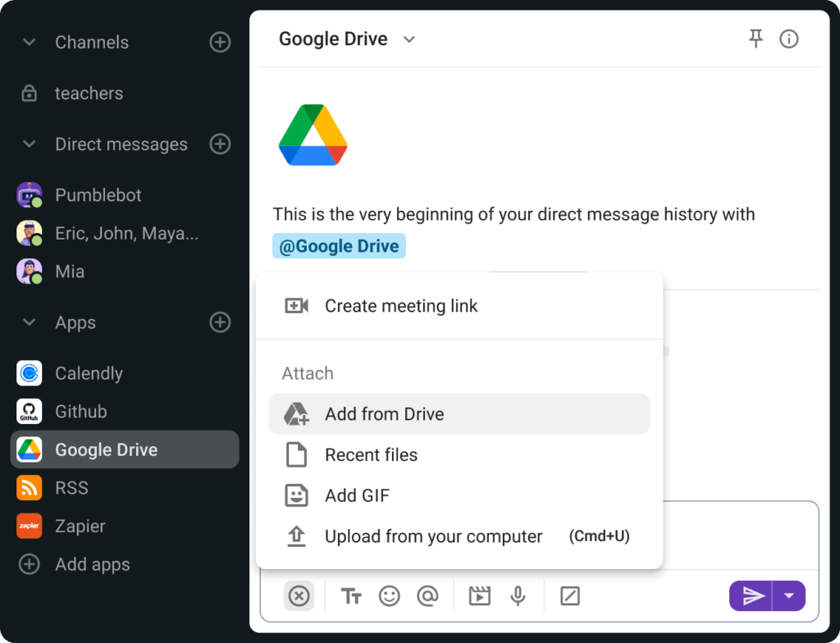This screenshot has height=643, width=840.
Task: Choose Create meeting link
Action: point(459,306)
